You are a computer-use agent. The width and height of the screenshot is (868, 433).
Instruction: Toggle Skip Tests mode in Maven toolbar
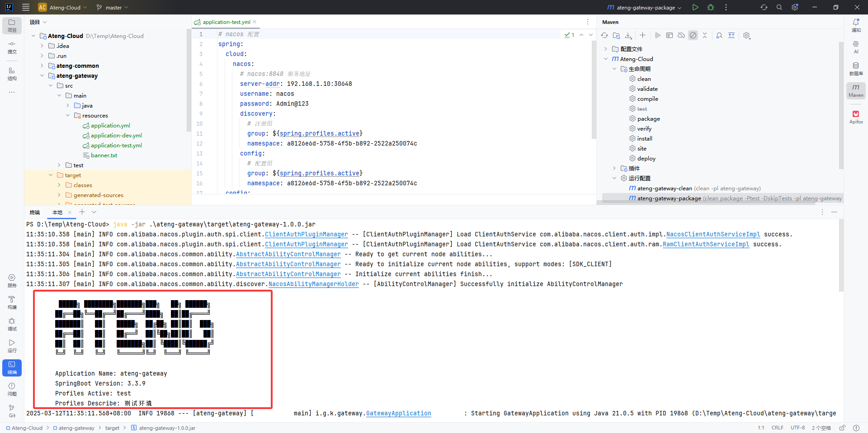tap(693, 35)
